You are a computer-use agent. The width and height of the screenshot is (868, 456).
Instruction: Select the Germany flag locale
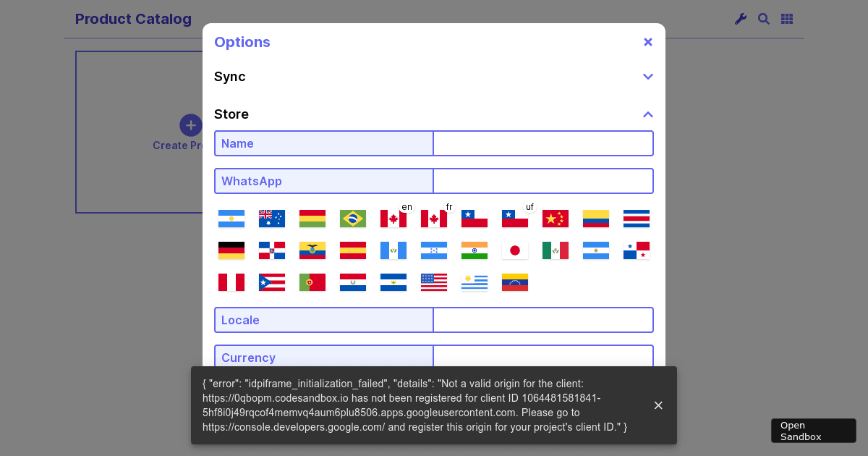point(231,250)
